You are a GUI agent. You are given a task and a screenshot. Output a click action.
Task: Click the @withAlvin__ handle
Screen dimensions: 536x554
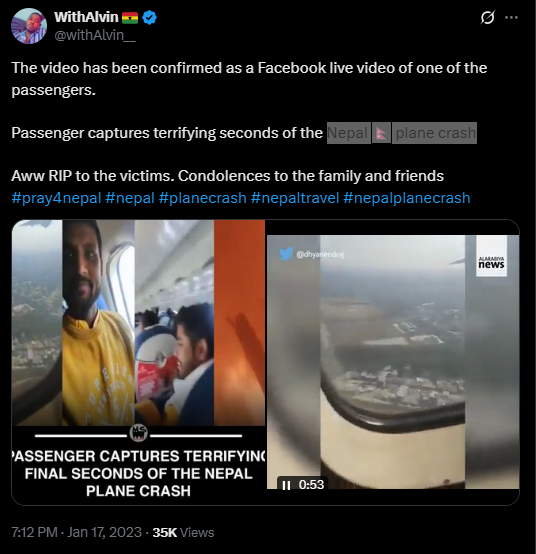tap(95, 35)
